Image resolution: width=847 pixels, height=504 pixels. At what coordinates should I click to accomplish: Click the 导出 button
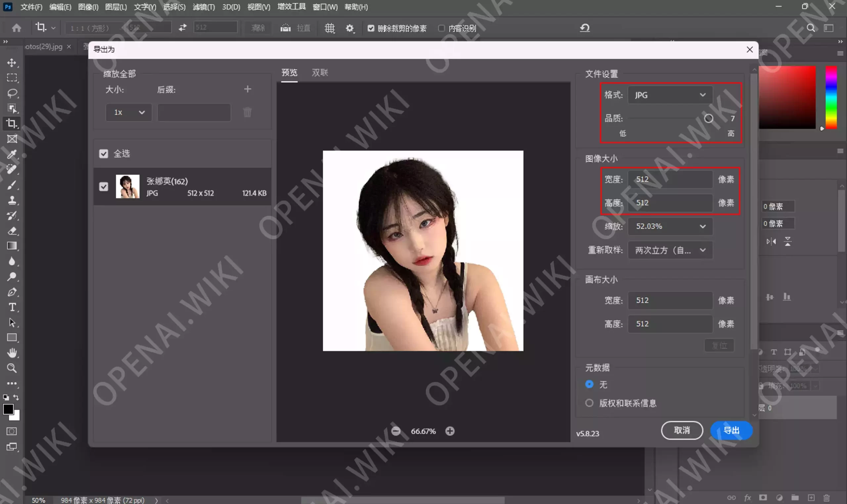click(x=731, y=430)
